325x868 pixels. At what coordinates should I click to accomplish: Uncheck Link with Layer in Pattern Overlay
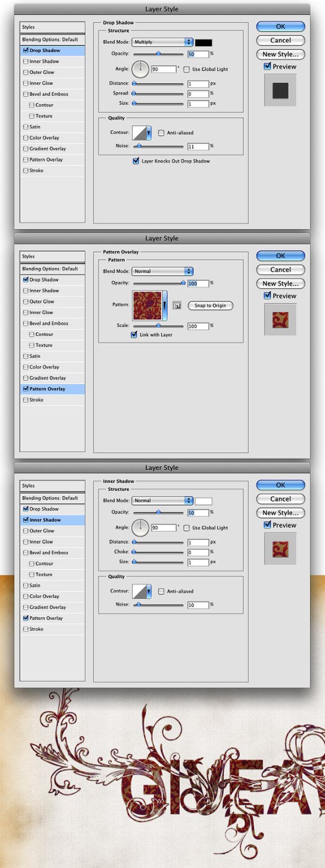[x=134, y=334]
